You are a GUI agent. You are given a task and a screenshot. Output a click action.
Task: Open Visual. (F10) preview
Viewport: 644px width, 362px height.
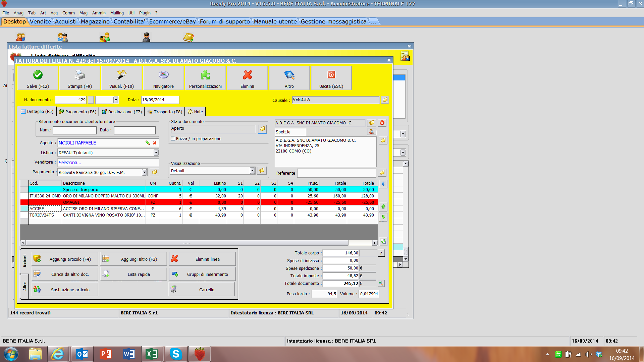pyautogui.click(x=121, y=78)
